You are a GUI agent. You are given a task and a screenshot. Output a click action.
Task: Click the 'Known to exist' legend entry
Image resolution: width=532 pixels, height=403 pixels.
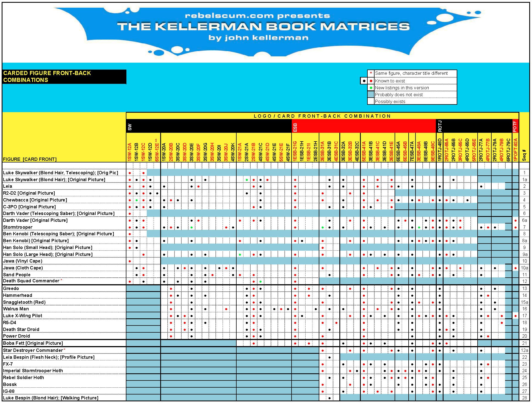(x=390, y=81)
